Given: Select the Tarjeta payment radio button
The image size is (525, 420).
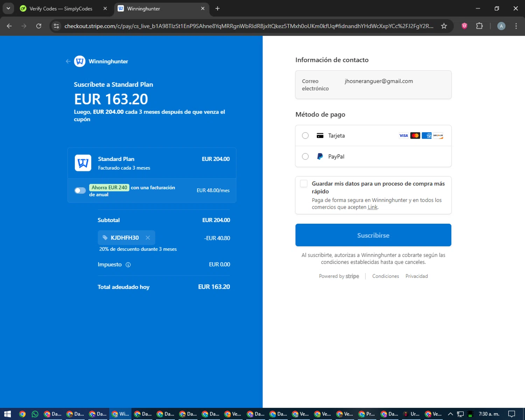Looking at the screenshot, I should pyautogui.click(x=305, y=135).
